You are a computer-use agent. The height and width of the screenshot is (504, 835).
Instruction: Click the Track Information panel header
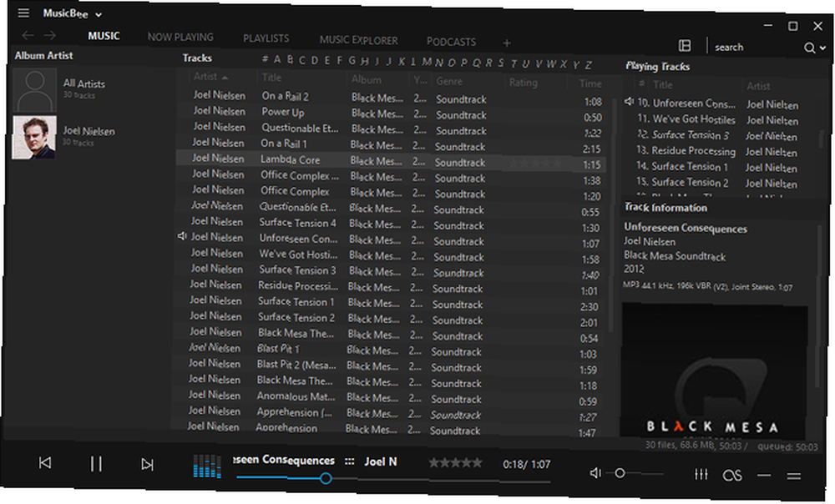click(665, 208)
